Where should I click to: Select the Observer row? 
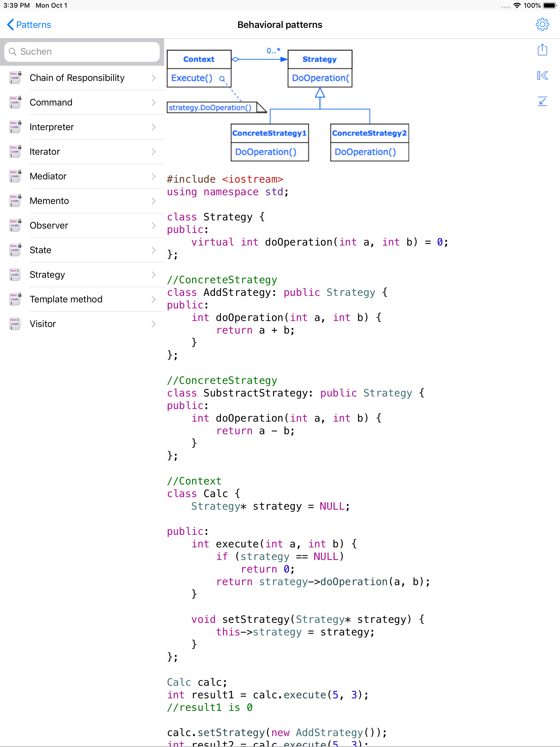(x=82, y=226)
